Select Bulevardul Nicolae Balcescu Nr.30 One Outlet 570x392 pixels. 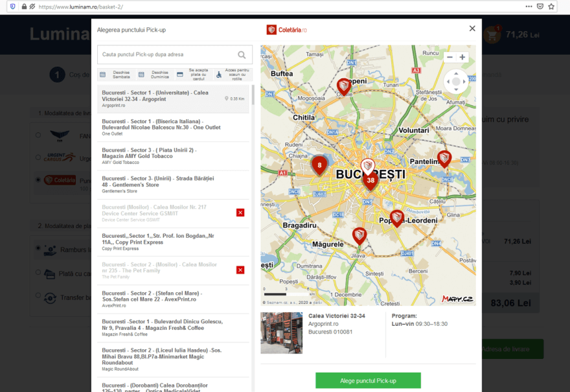173,127
